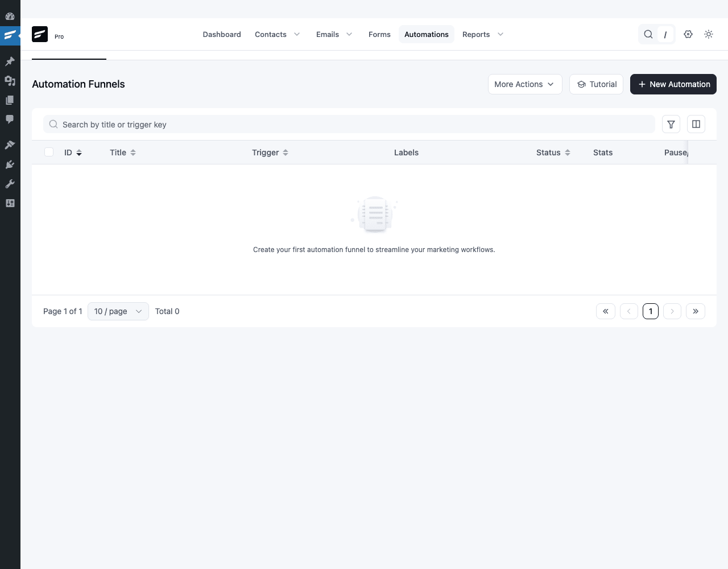Go to last page with double-right arrows
The image size is (728, 569).
[x=696, y=311]
